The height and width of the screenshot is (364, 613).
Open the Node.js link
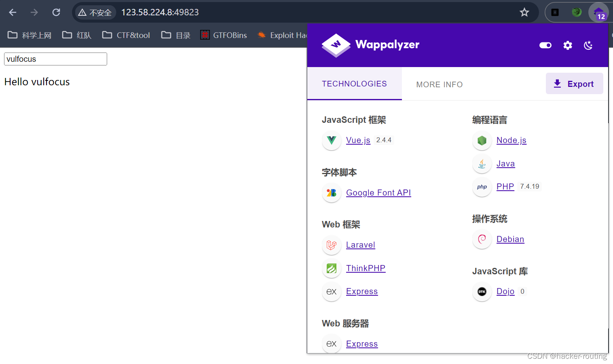pyautogui.click(x=512, y=140)
